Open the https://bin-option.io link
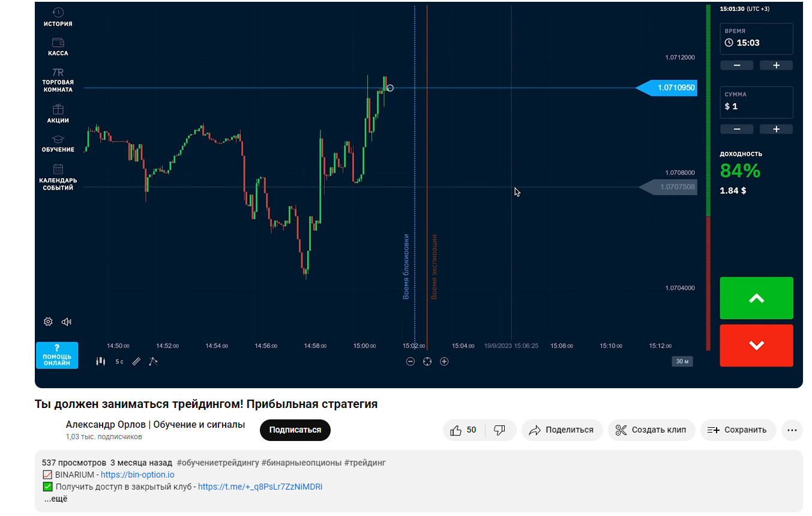The image size is (812, 516). [x=137, y=475]
